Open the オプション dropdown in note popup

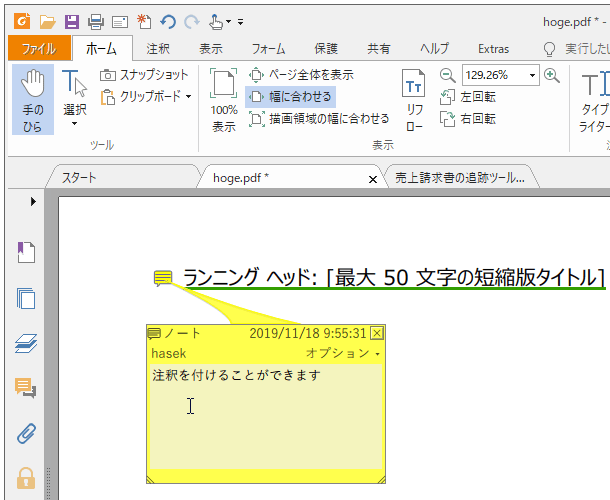pyautogui.click(x=343, y=353)
